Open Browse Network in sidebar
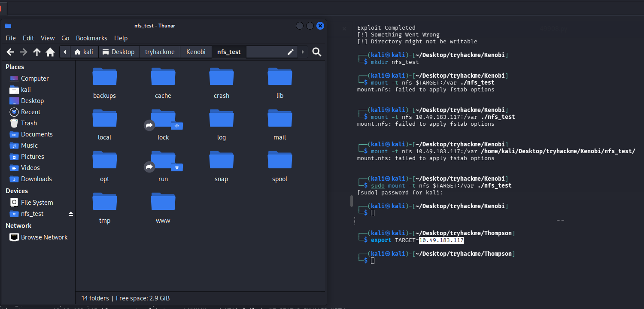Screen dimensions: 644x309 pyautogui.click(x=44, y=237)
